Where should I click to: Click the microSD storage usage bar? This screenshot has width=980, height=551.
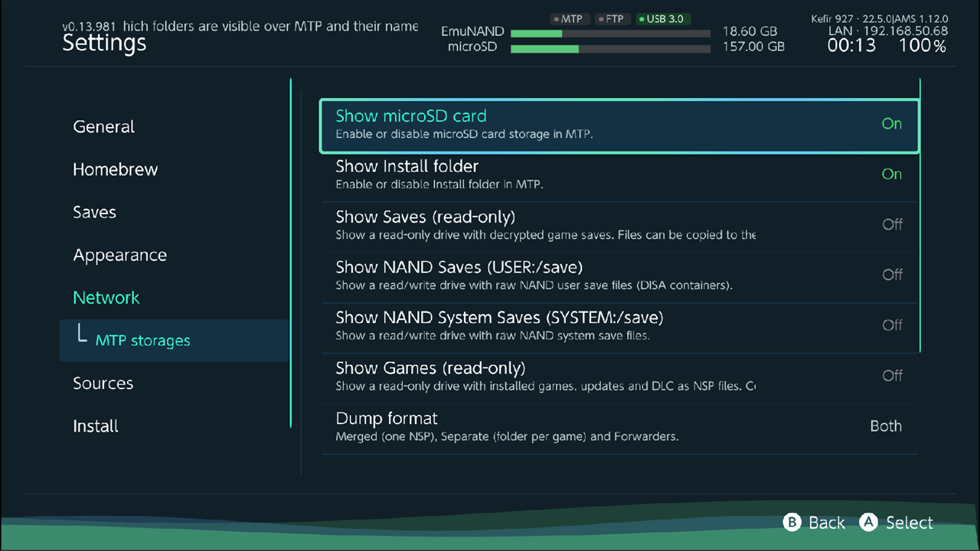pos(610,48)
